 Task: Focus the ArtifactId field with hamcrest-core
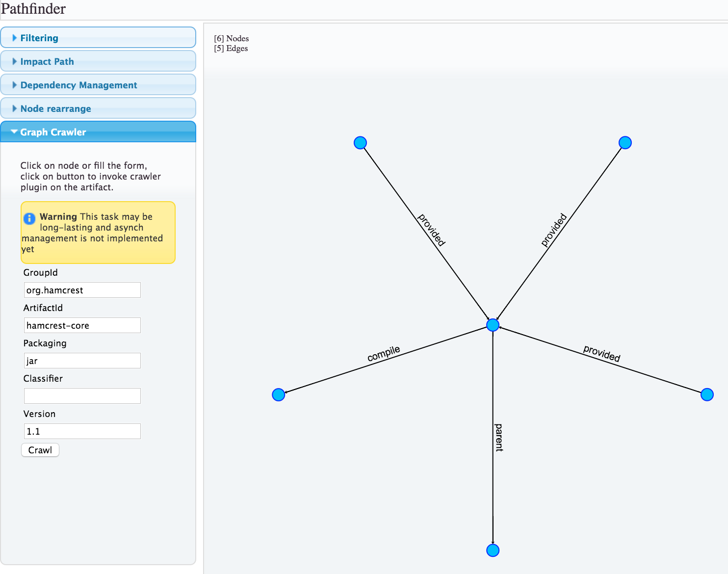coord(82,325)
